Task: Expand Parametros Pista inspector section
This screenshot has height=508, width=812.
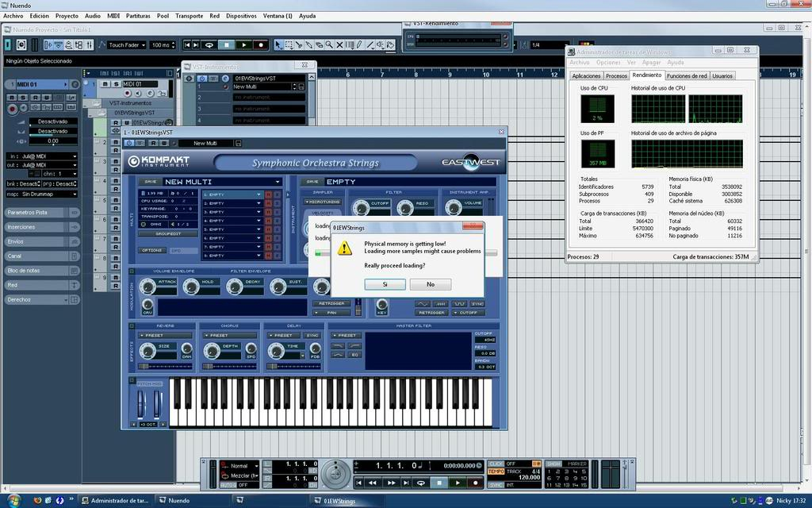Action: pos(41,213)
